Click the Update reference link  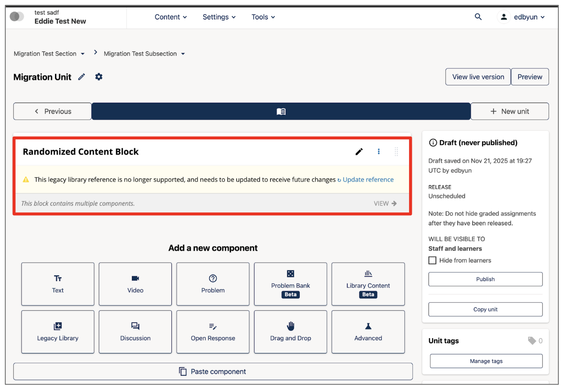[368, 180]
